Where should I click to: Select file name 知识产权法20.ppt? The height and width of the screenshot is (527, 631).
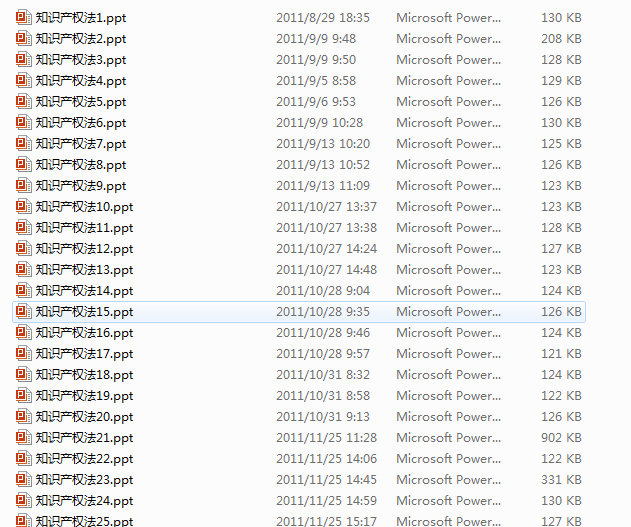point(85,417)
